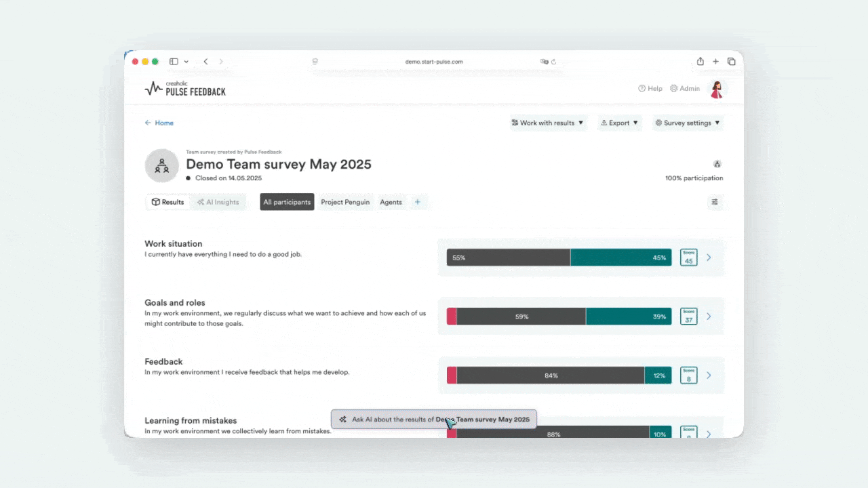Click the Pulse Feedback logo
This screenshot has height=488, width=868.
coord(185,88)
